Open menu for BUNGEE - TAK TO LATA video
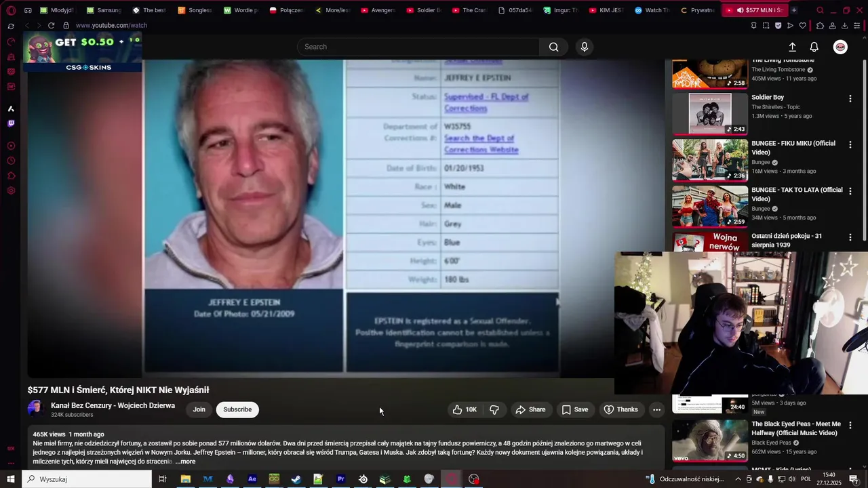The width and height of the screenshot is (868, 488). tap(850, 191)
